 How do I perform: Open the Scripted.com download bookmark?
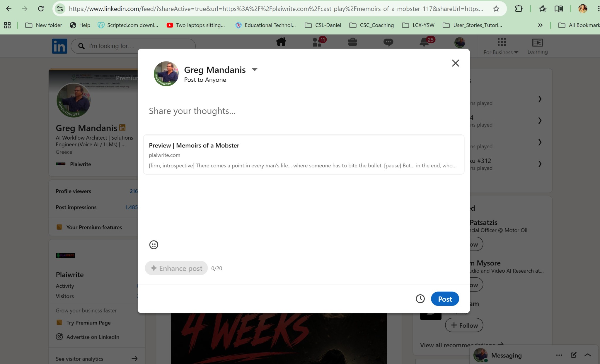pos(128,25)
